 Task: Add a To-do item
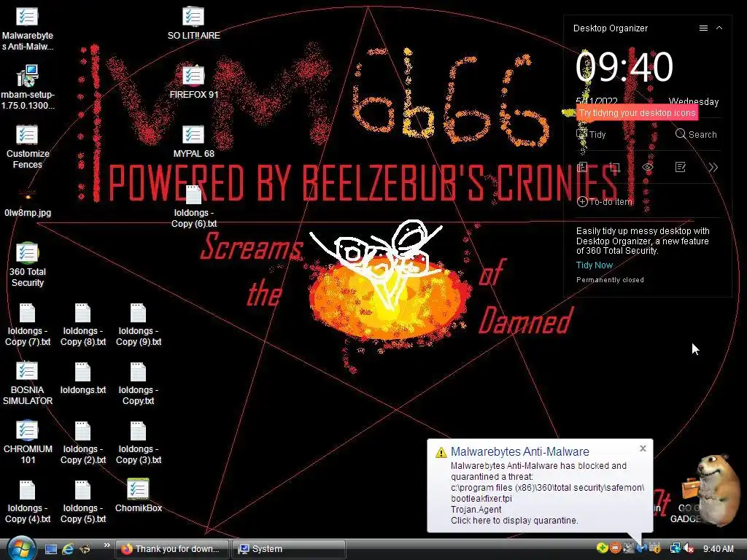click(605, 202)
